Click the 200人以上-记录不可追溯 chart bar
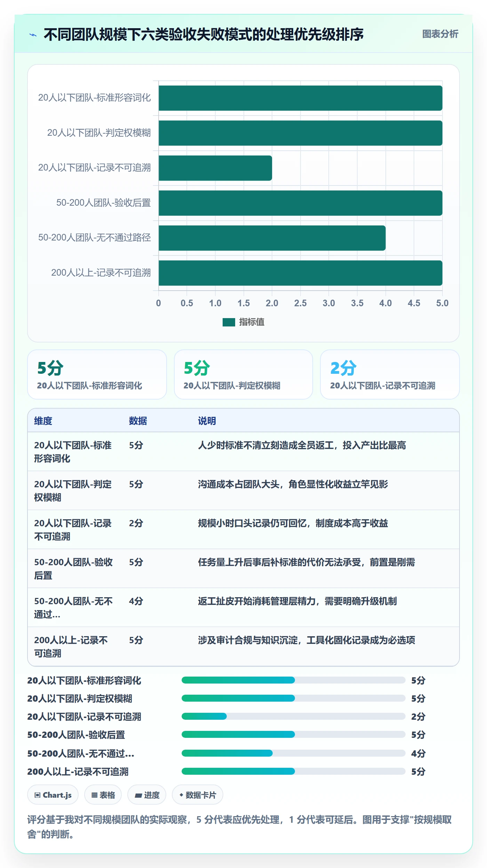The width and height of the screenshot is (487, 868). tap(301, 273)
